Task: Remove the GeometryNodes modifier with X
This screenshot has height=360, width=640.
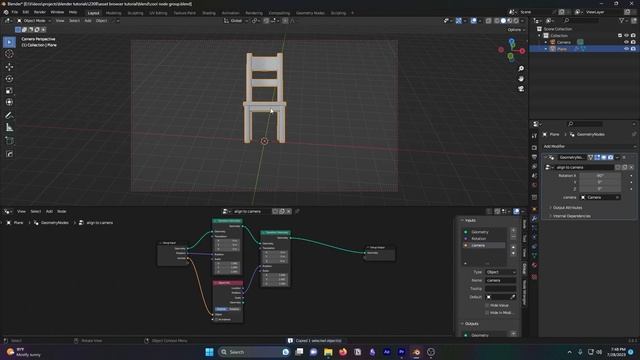Action: point(624,157)
